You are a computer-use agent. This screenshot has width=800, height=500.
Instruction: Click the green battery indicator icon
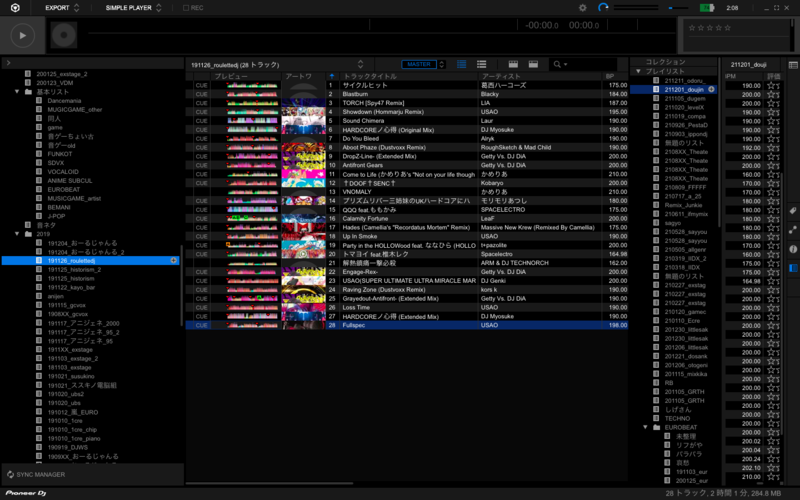tap(707, 8)
